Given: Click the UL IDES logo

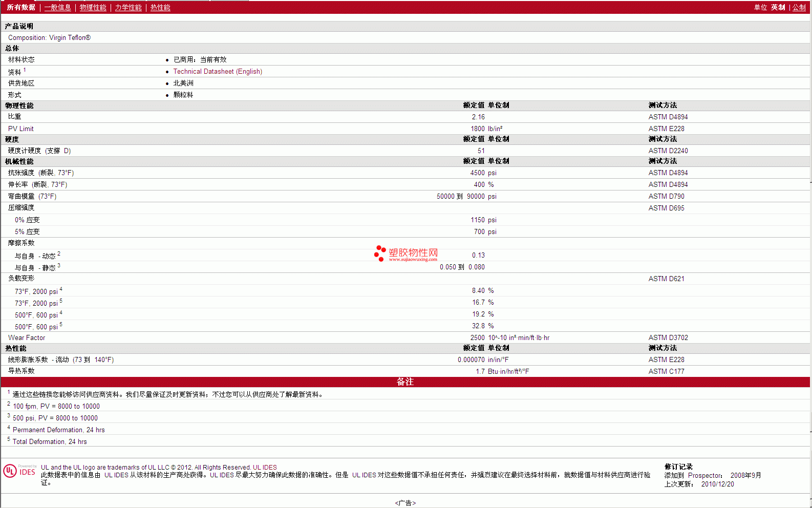Looking at the screenshot, I should (20, 471).
